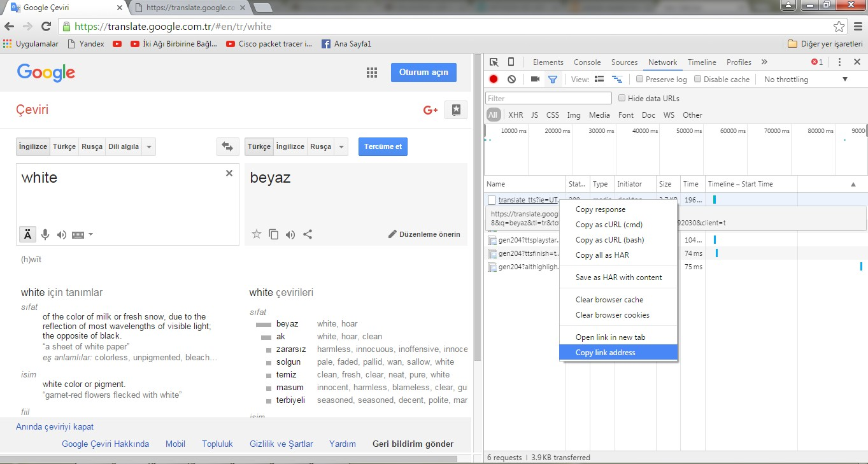Open the Chrome menu icon
The width and height of the screenshot is (868, 464).
coord(857,27)
